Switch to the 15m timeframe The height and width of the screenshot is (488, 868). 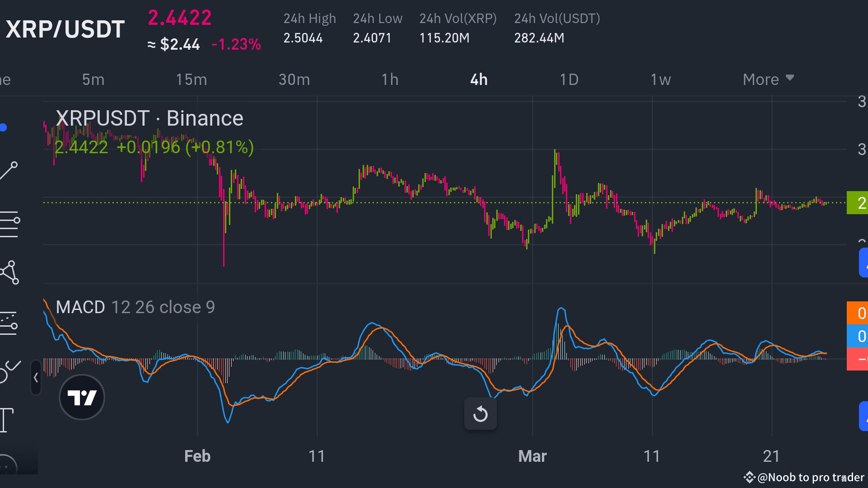tap(191, 79)
